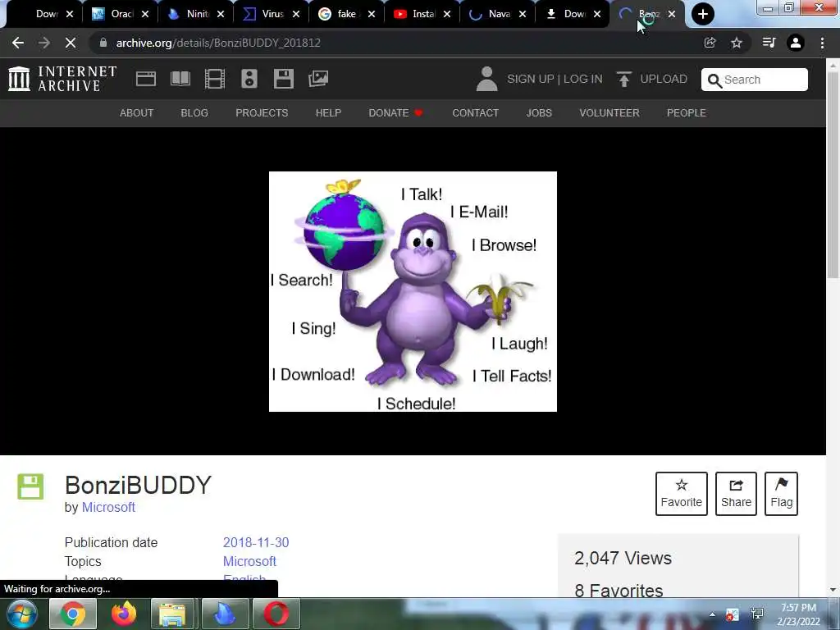
Task: Launch Firefox from the taskbar
Action: click(124, 614)
